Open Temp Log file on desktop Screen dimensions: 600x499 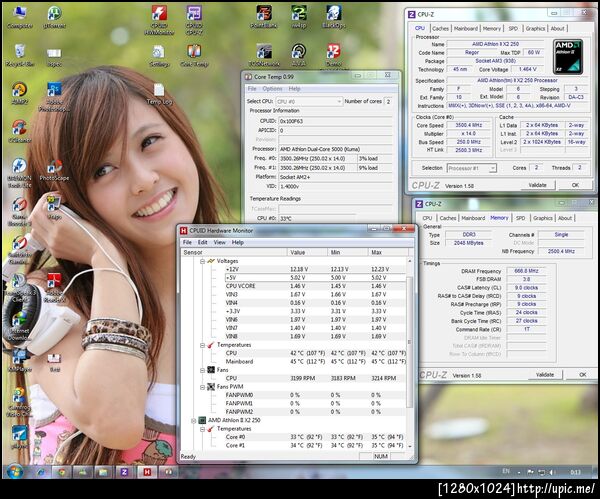(159, 94)
